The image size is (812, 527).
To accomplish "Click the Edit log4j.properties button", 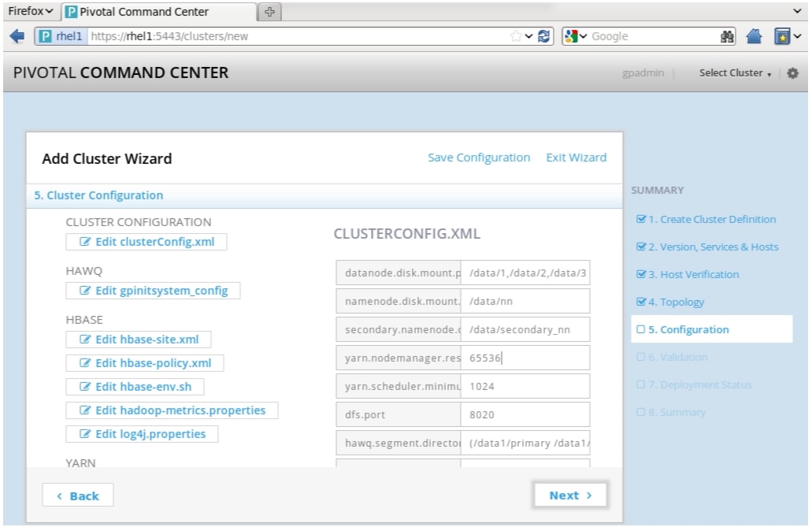I will click(142, 434).
